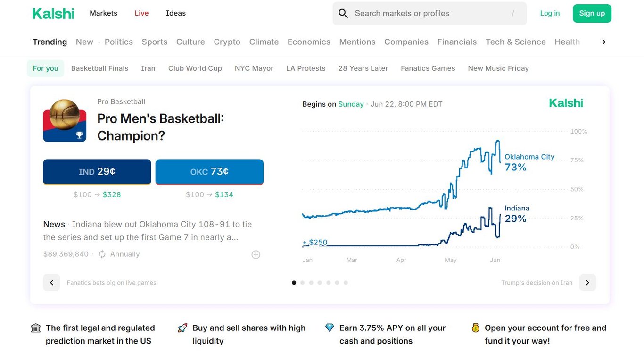Click the money bag icon for account funding
The width and height of the screenshot is (644, 353).
point(475,327)
